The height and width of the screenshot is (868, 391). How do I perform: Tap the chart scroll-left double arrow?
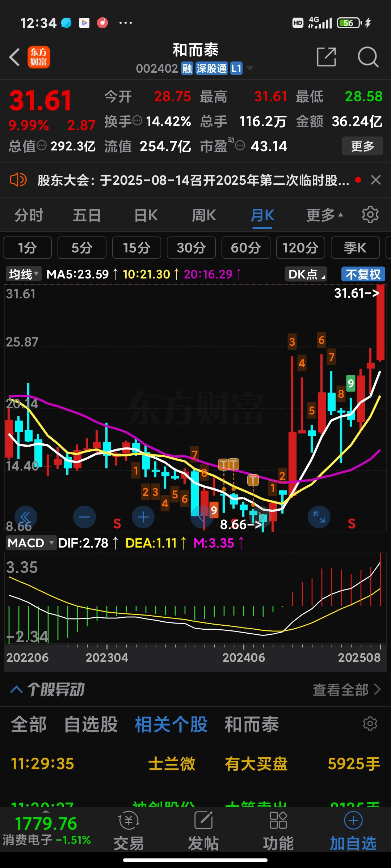point(25,517)
